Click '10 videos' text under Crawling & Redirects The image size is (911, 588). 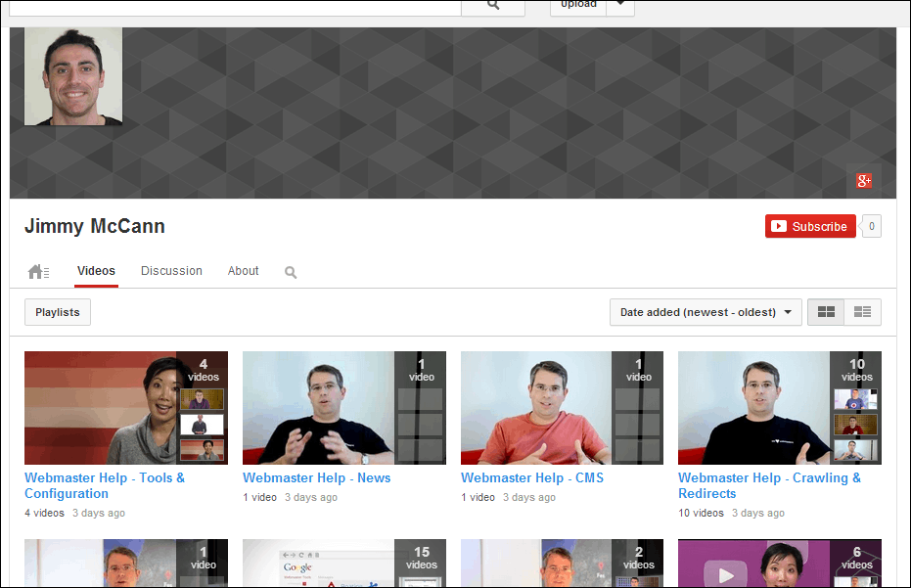[x=701, y=513]
